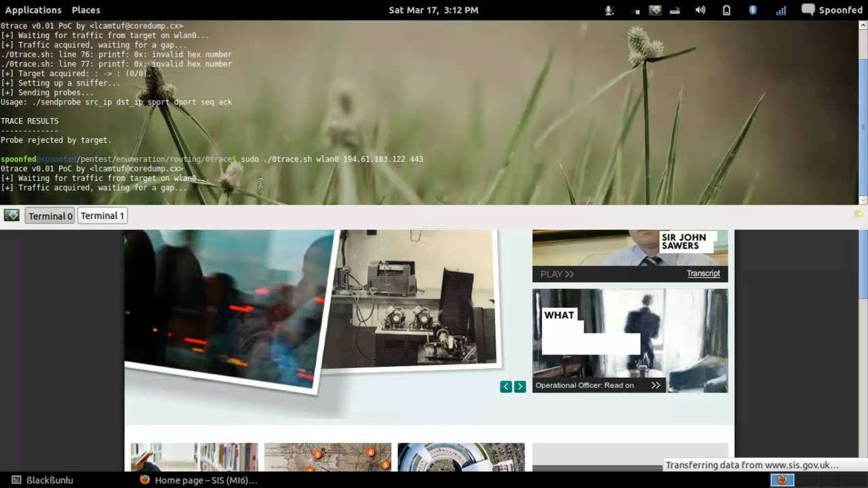Select the Terminal 0 tab
Screen dimensions: 868x488
pos(50,216)
